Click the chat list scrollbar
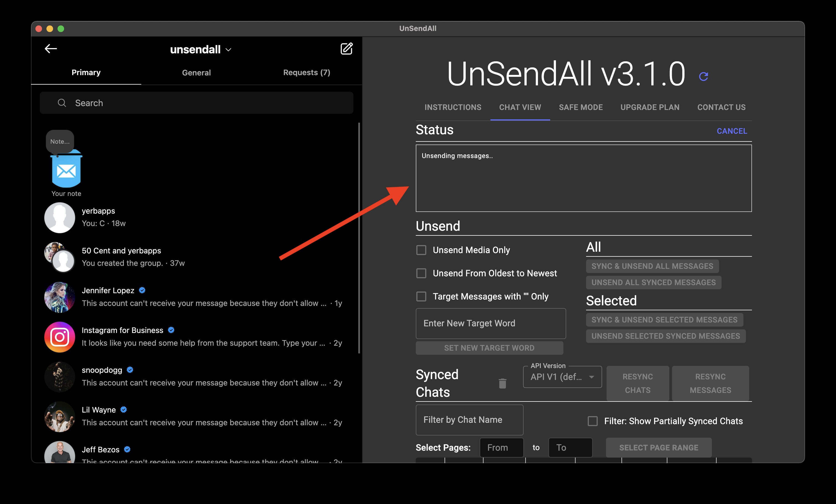 coord(359,237)
